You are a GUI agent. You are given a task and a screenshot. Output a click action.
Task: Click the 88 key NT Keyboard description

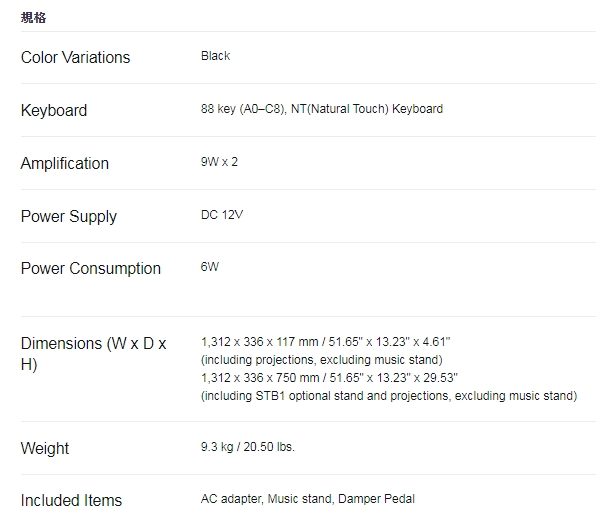pos(322,109)
